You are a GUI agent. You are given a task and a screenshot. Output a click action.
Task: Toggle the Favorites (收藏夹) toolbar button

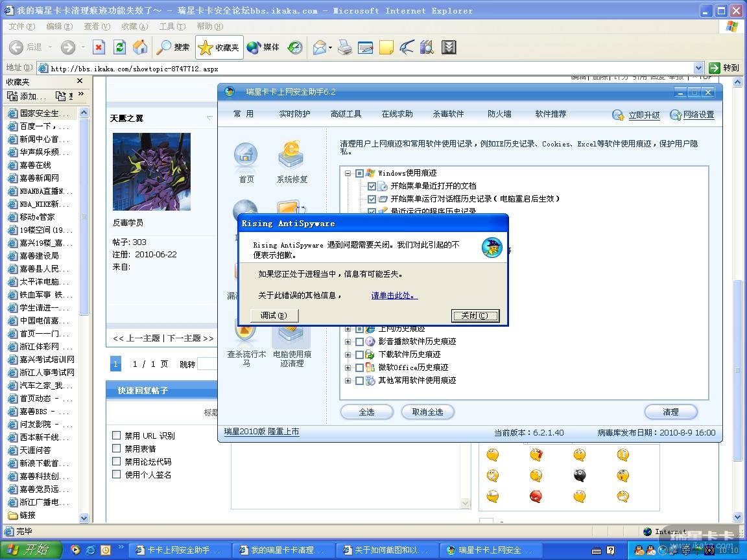[x=219, y=47]
